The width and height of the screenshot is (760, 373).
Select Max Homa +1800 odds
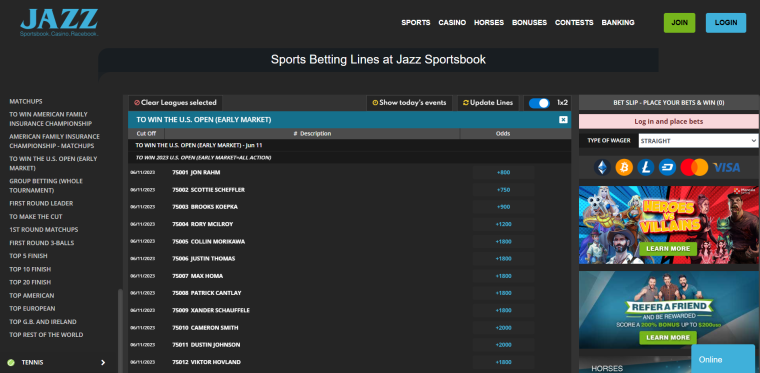[x=503, y=276]
